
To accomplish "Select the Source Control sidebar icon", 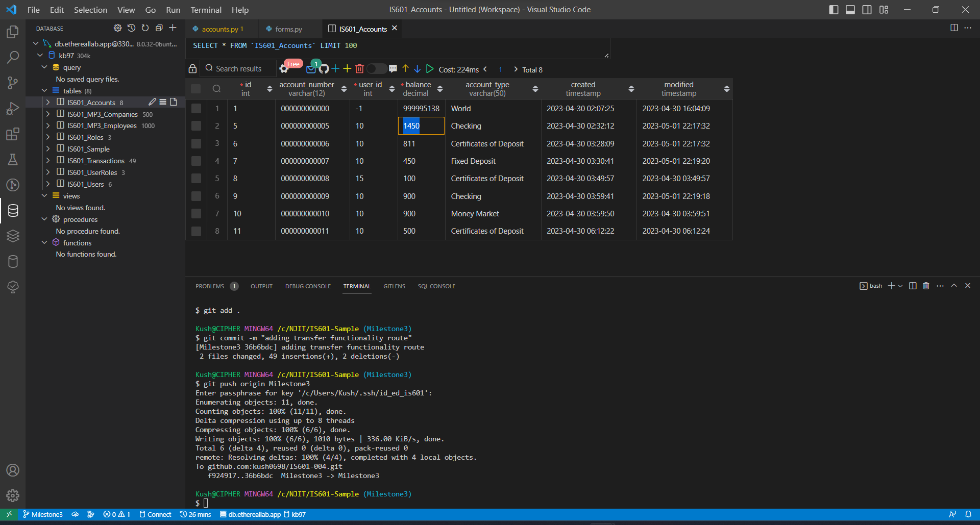I will 13,83.
